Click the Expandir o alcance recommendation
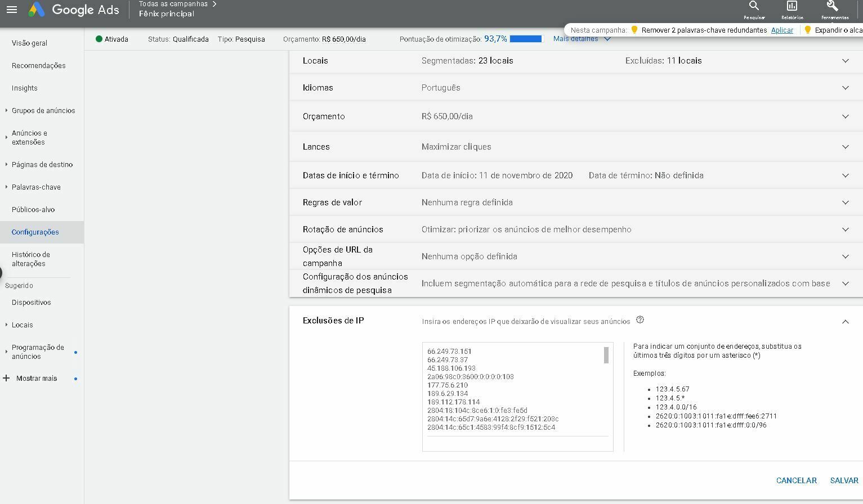The height and width of the screenshot is (504, 863). click(x=838, y=30)
